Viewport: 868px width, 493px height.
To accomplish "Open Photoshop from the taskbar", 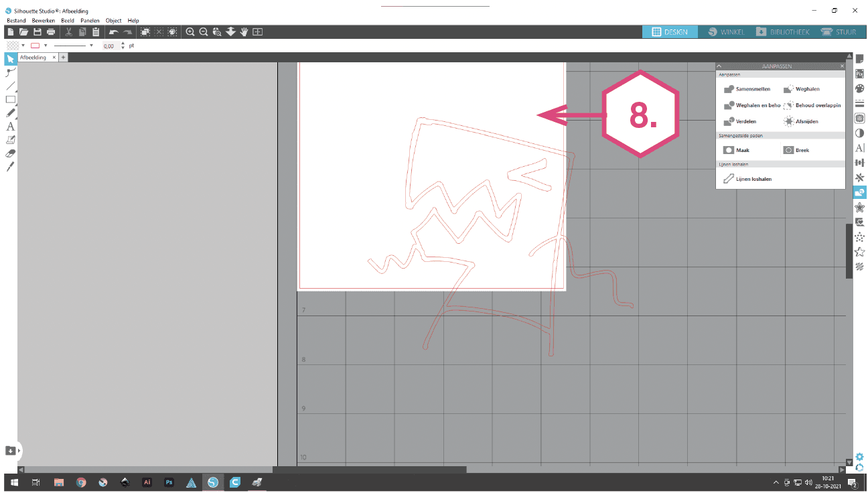I will click(x=169, y=482).
